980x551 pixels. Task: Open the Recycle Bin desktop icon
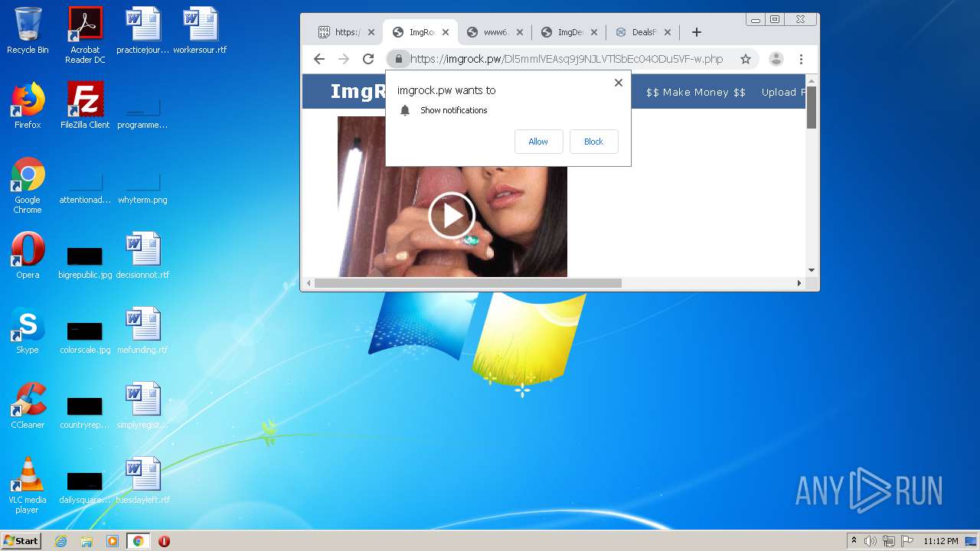[x=28, y=31]
